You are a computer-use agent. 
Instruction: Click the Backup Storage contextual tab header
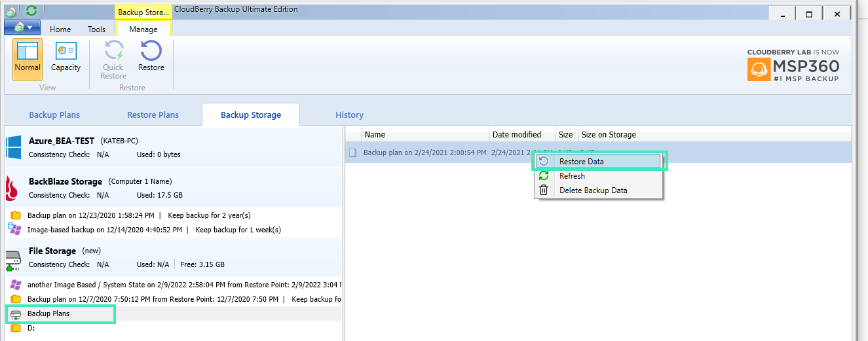point(143,12)
